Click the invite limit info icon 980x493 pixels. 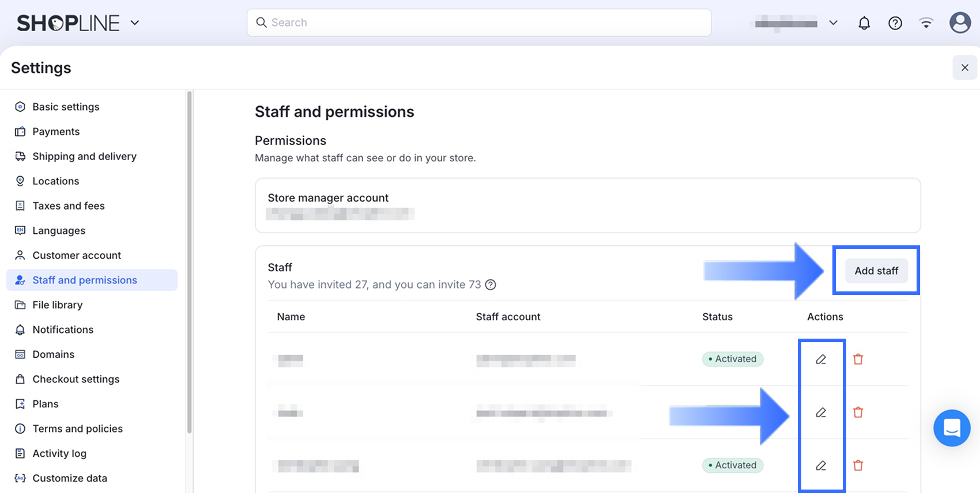(491, 285)
